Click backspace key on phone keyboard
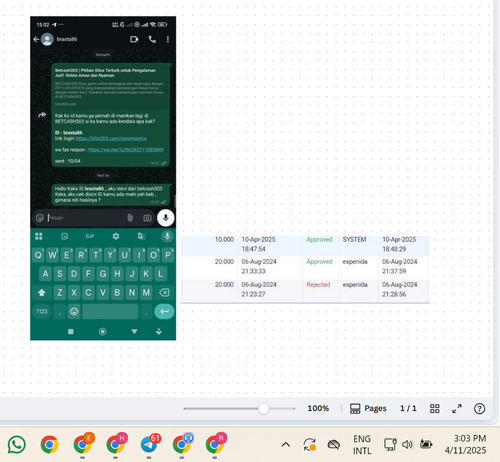 164,292
